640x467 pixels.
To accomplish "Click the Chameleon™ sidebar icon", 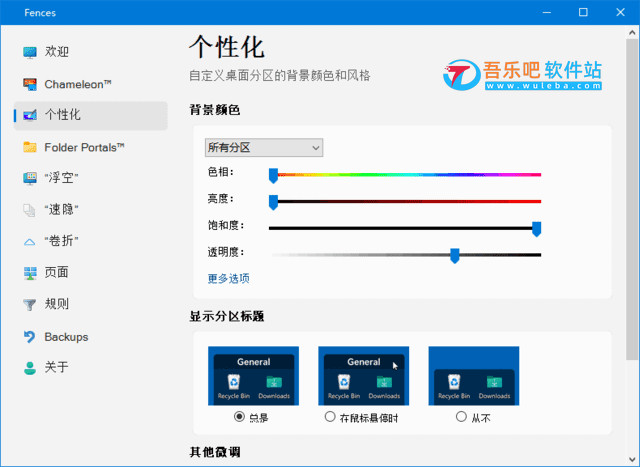I will pyautogui.click(x=29, y=84).
